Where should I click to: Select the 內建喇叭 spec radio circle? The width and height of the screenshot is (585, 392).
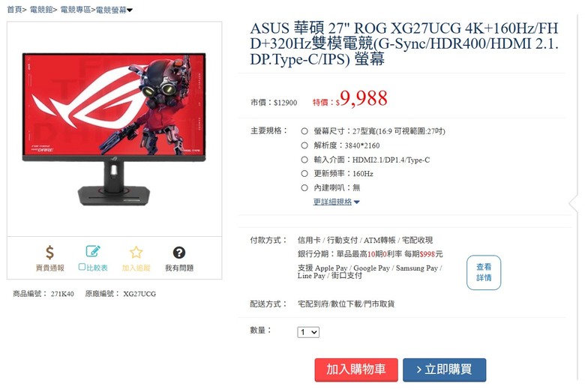click(304, 187)
